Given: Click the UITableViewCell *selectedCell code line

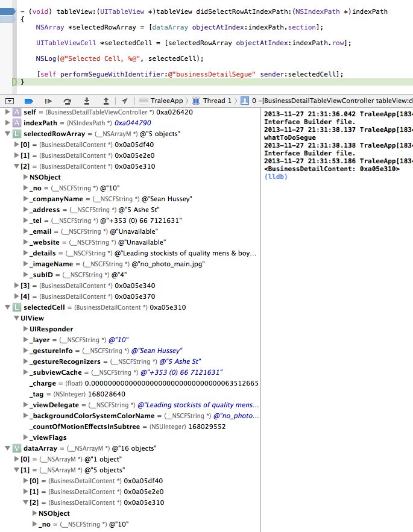Looking at the screenshot, I should 194,43.
